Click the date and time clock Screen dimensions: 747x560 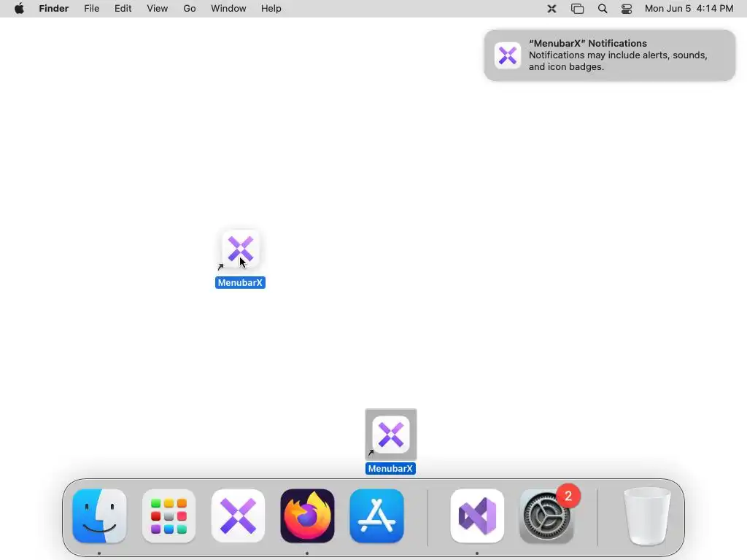click(689, 9)
